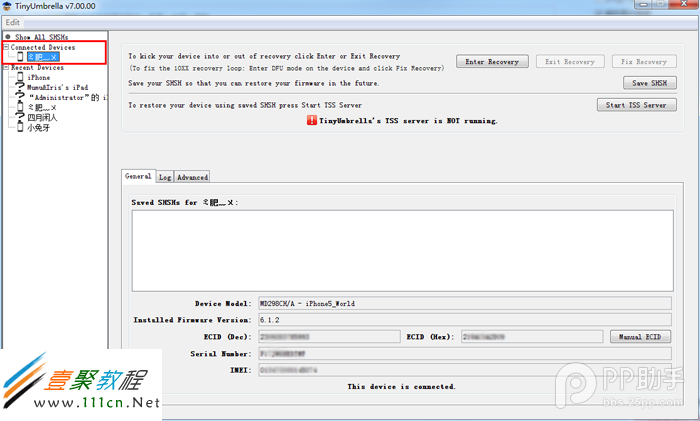
Task: Click the icon beside Mumu&Iris's iPad
Action: pos(20,87)
